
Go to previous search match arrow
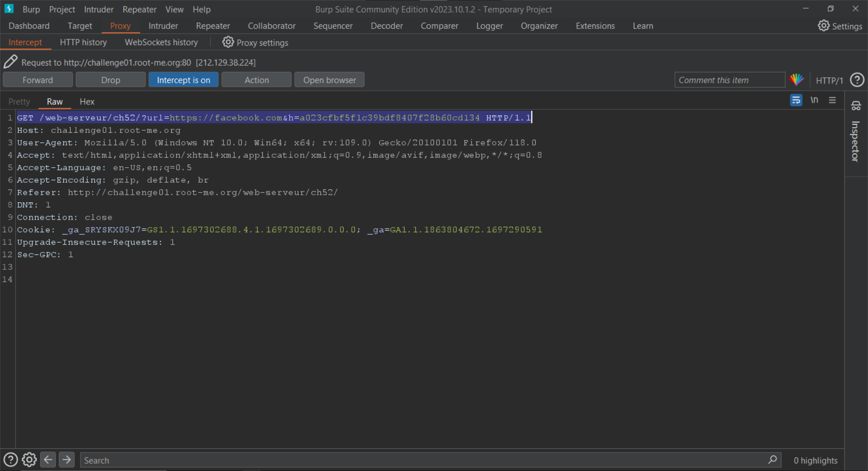[48, 460]
